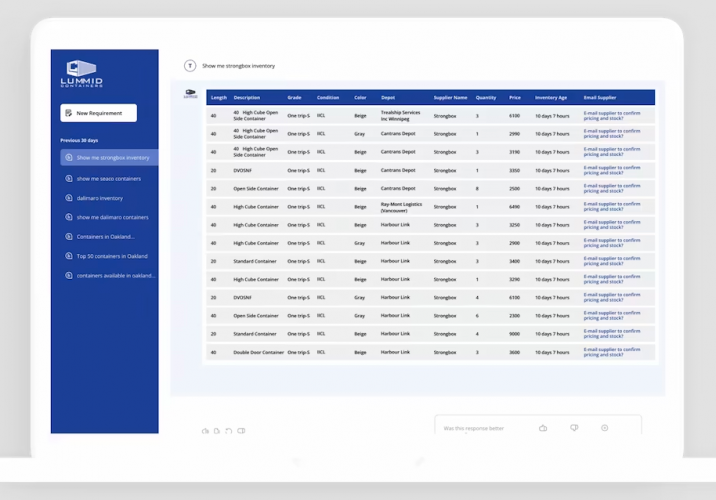
Task: Click the 'Quantity' column header
Action: 486,98
